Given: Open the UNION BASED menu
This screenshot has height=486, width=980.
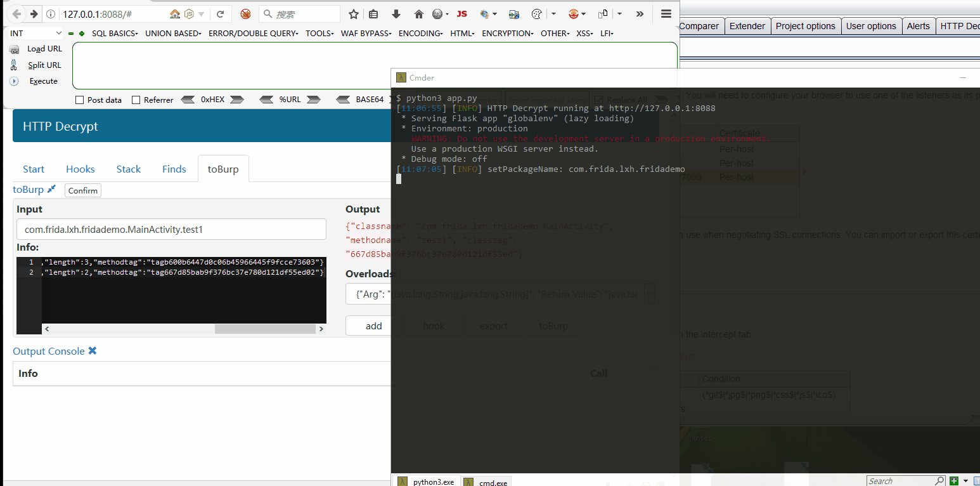Looking at the screenshot, I should tap(173, 33).
